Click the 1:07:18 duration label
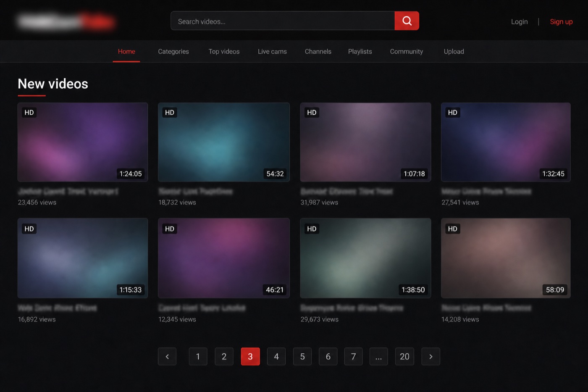Viewport: 588px width, 392px height. click(x=414, y=174)
